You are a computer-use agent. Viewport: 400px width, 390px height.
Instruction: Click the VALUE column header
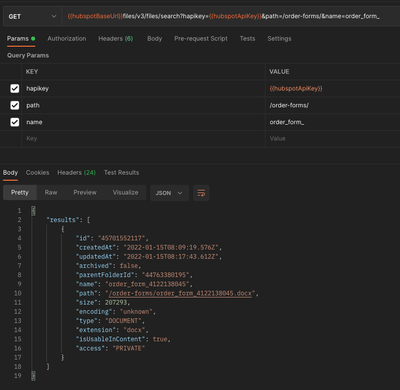pyautogui.click(x=279, y=72)
